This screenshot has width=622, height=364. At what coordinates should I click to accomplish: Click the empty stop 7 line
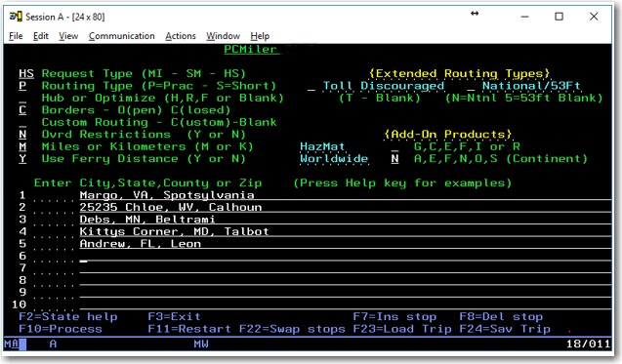(x=345, y=268)
